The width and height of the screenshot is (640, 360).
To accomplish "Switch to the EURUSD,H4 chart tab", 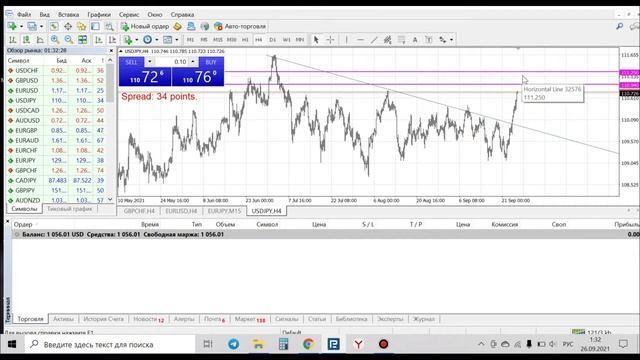I will coord(181,211).
